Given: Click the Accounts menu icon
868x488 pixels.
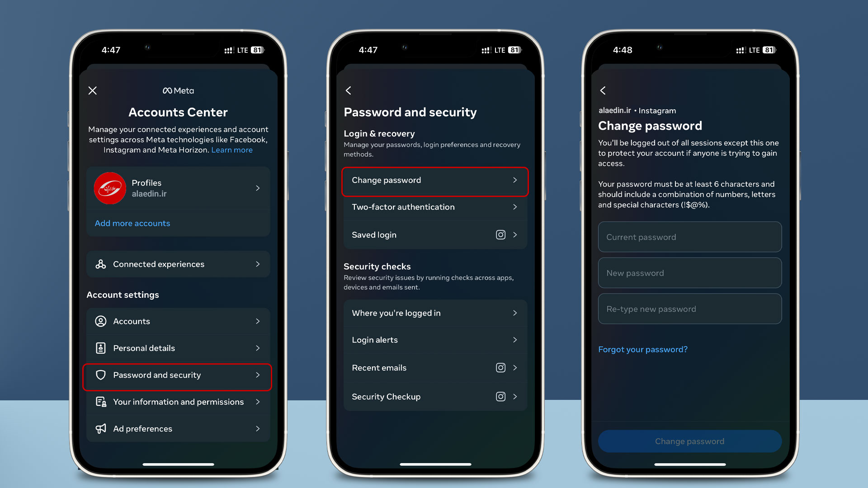Looking at the screenshot, I should click(x=100, y=321).
